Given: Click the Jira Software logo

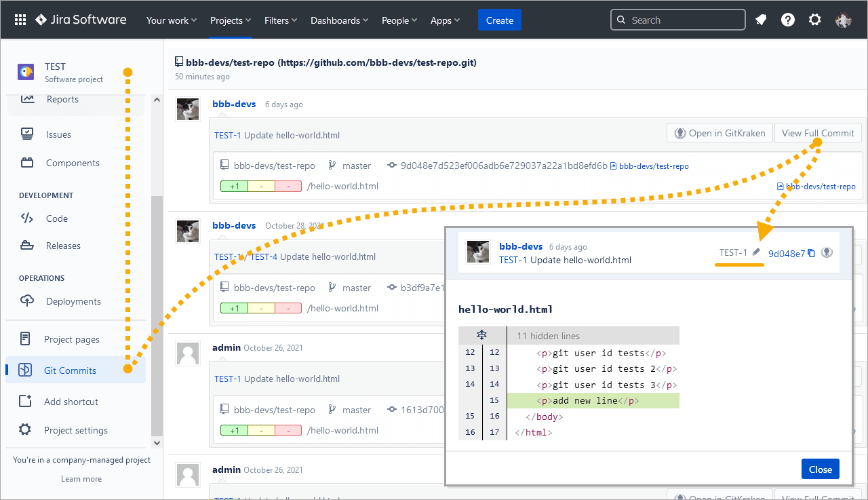Looking at the screenshot, I should 81,20.
